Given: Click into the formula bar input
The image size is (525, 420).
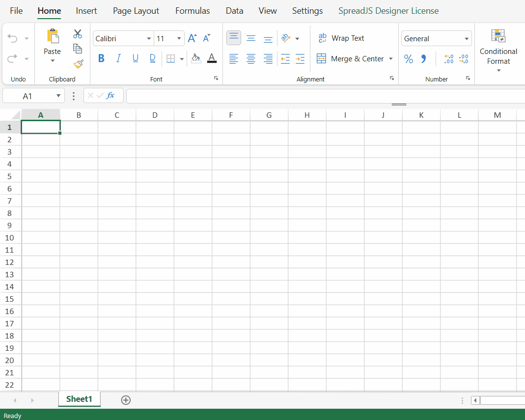Looking at the screenshot, I should pyautogui.click(x=326, y=96).
